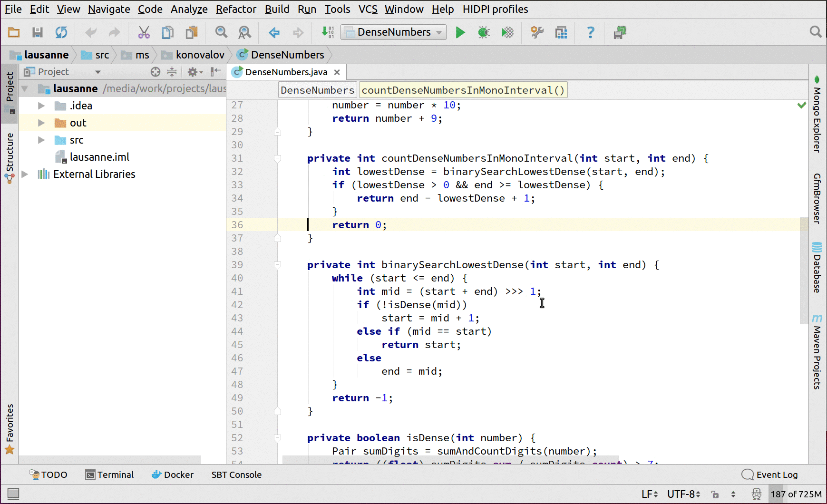The image size is (827, 504).
Task: Open the Help question mark icon
Action: (x=590, y=32)
